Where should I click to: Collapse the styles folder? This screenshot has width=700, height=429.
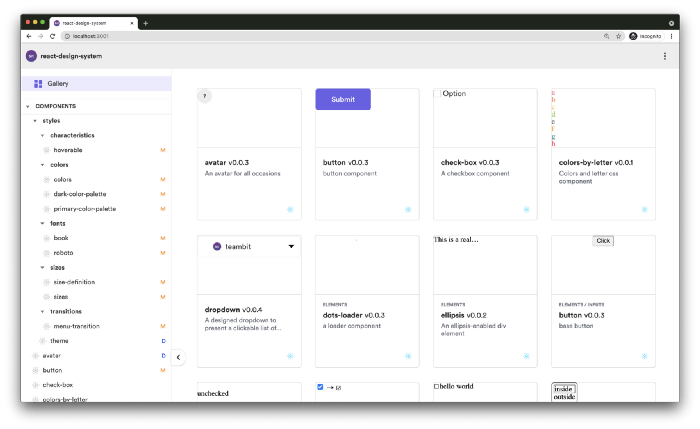(35, 121)
